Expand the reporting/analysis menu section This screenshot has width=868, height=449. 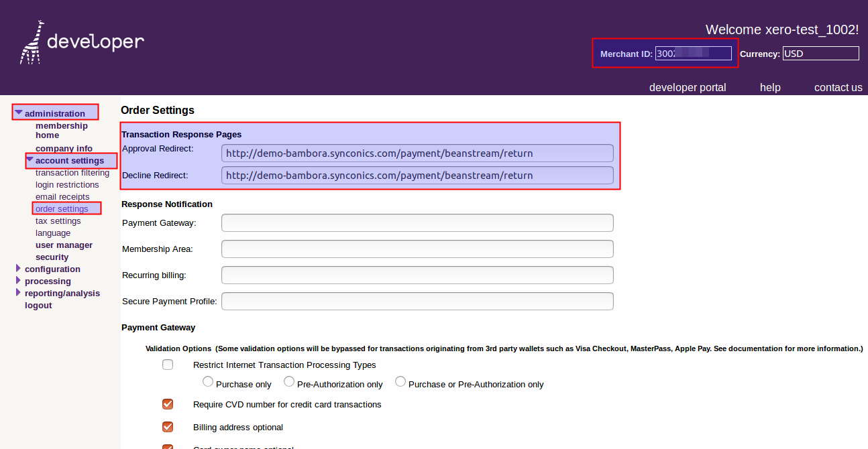tap(19, 293)
